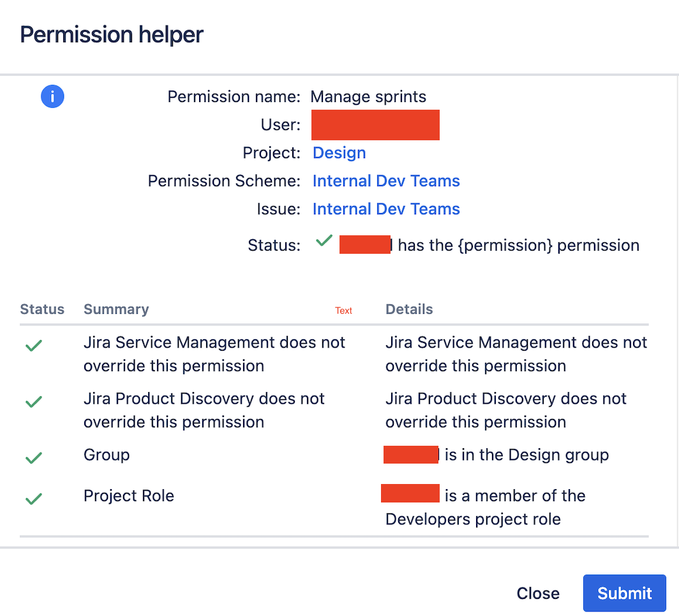Open the Internal Dev Teams issue link
The height and width of the screenshot is (616, 679).
pyautogui.click(x=385, y=209)
